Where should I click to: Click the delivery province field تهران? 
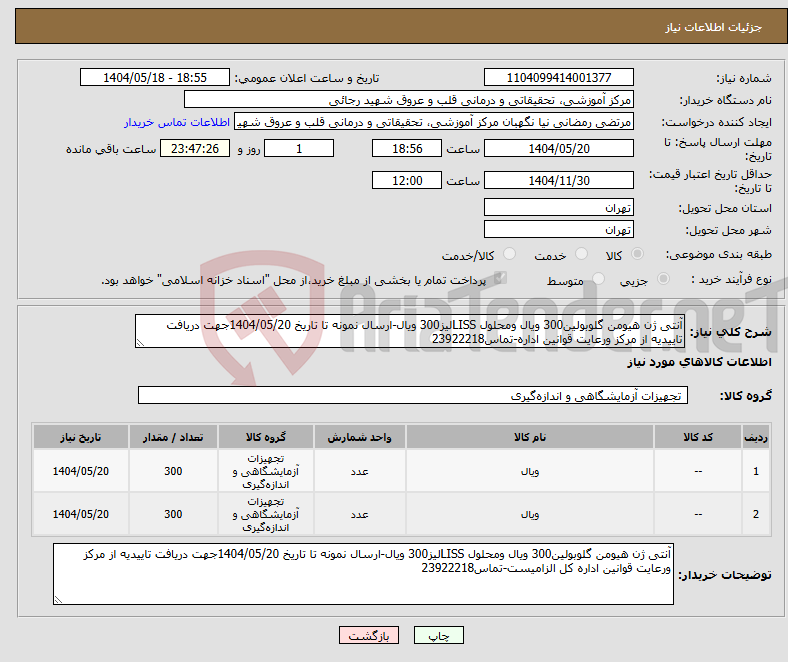pyautogui.click(x=558, y=207)
